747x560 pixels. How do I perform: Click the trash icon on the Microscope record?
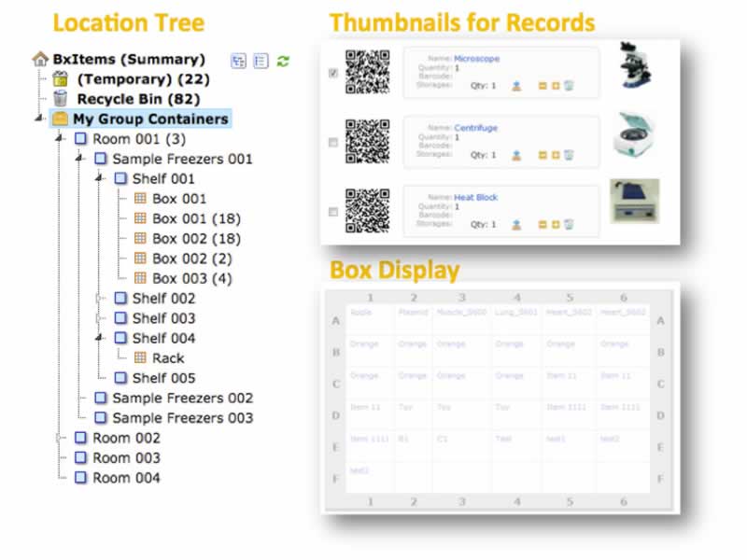coord(569,86)
